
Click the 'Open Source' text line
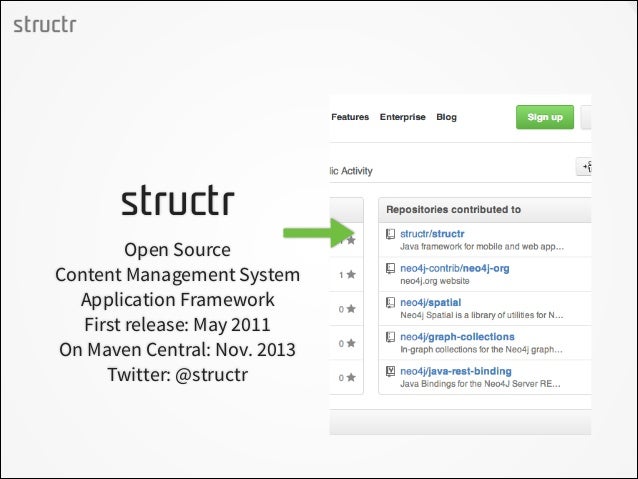click(177, 250)
